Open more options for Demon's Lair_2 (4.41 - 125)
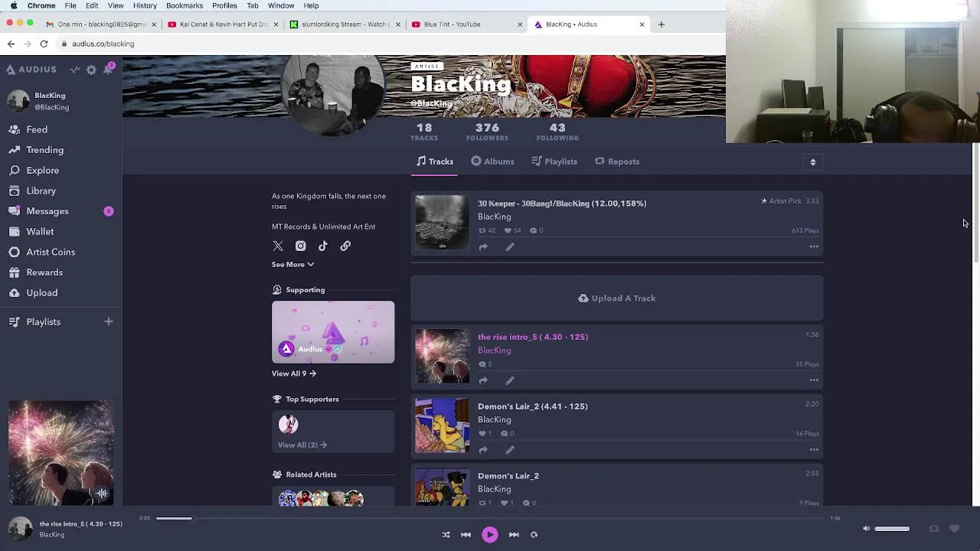 click(x=814, y=450)
